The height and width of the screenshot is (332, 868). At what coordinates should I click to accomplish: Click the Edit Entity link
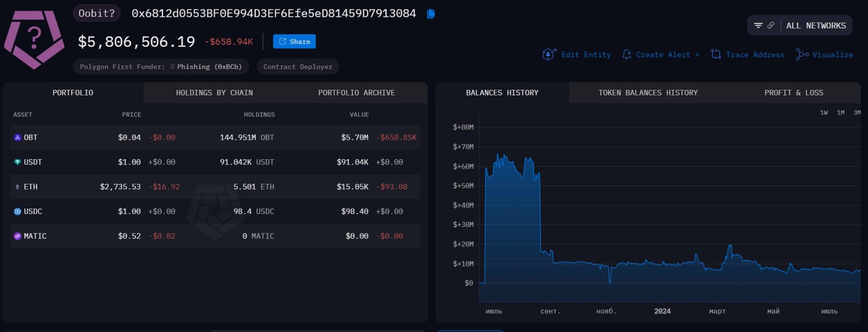(586, 55)
